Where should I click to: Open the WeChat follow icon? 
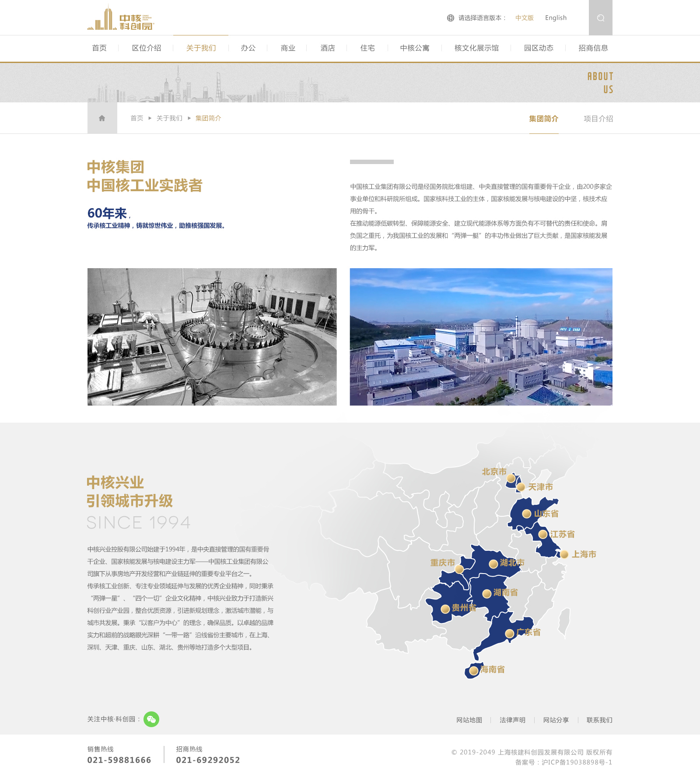tap(151, 719)
